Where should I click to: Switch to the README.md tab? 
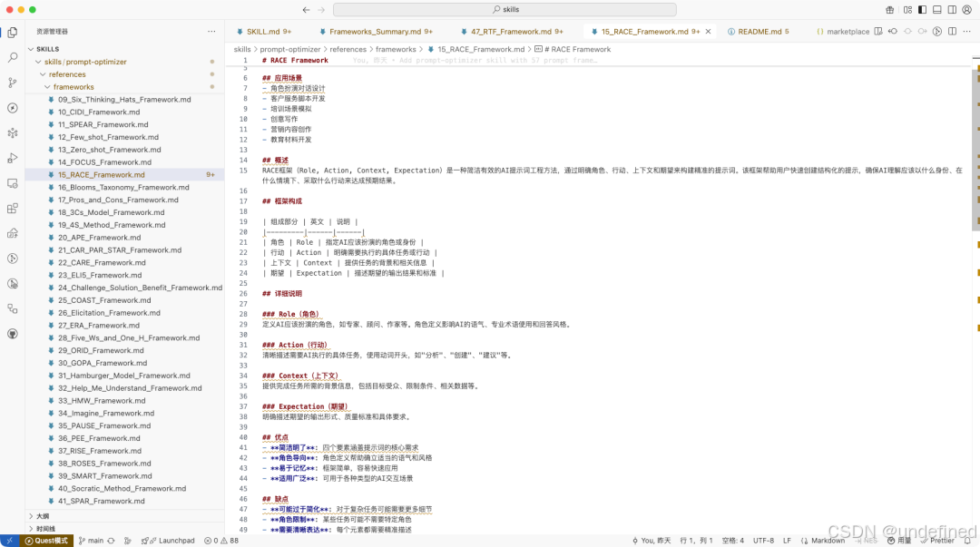(758, 31)
